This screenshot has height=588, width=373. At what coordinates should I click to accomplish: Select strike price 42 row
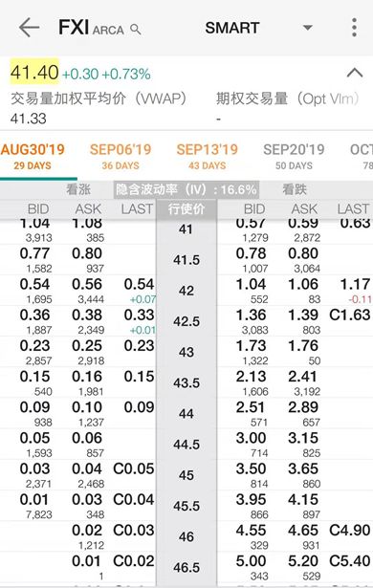186,291
